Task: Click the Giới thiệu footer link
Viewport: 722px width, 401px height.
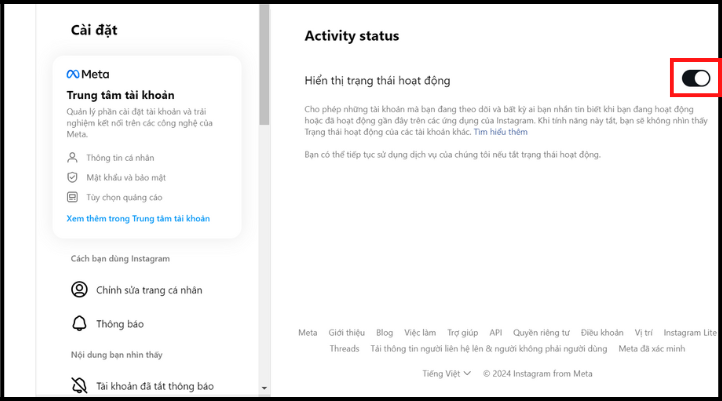Action: (346, 332)
